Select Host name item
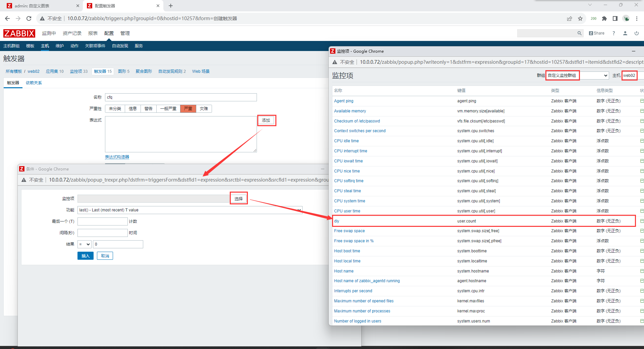This screenshot has width=644, height=349. (x=344, y=271)
